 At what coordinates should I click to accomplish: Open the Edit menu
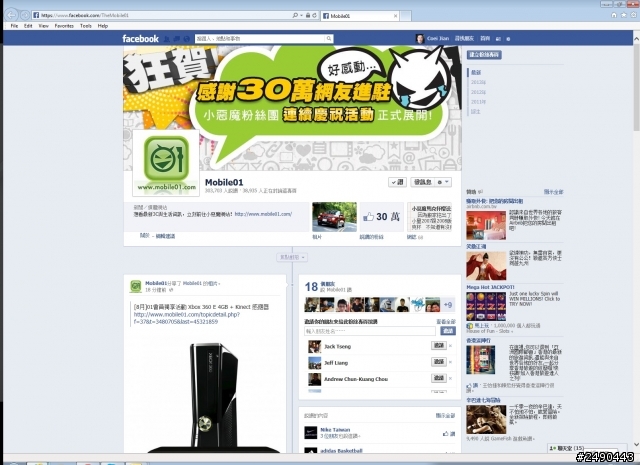click(28, 26)
